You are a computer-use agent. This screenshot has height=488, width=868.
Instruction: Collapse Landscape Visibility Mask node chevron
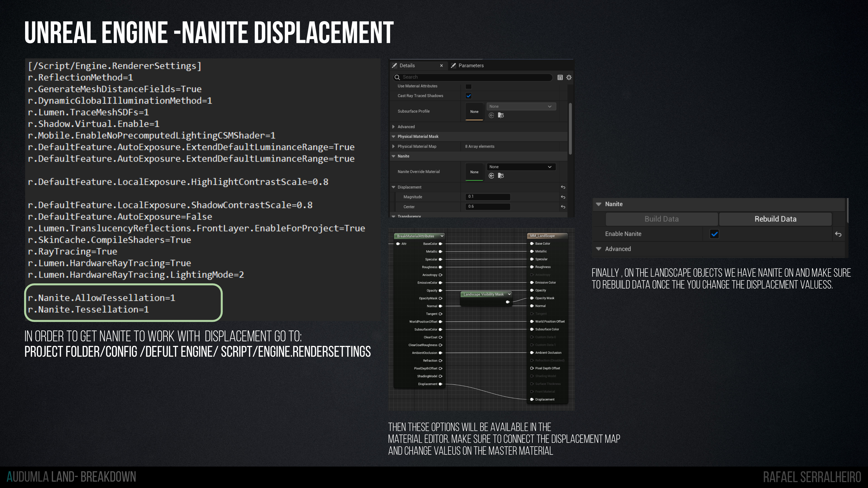point(509,294)
